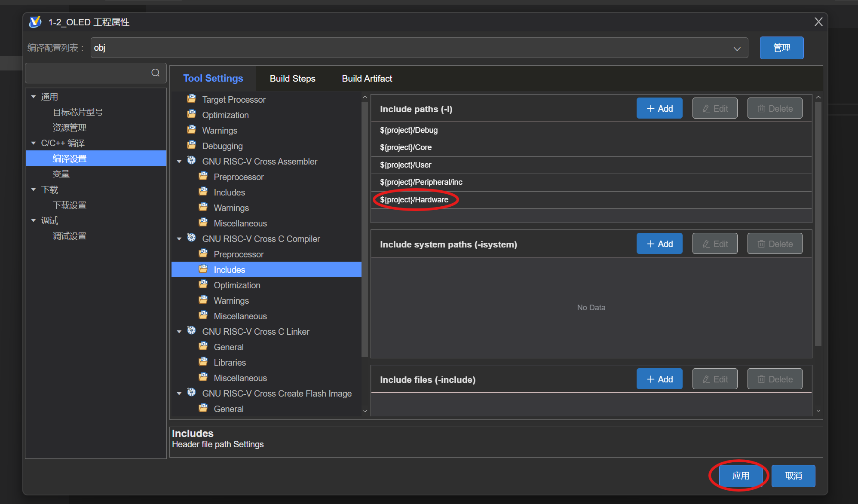Switch to the Tool Settings tab
Image resolution: width=858 pixels, height=504 pixels.
point(213,78)
